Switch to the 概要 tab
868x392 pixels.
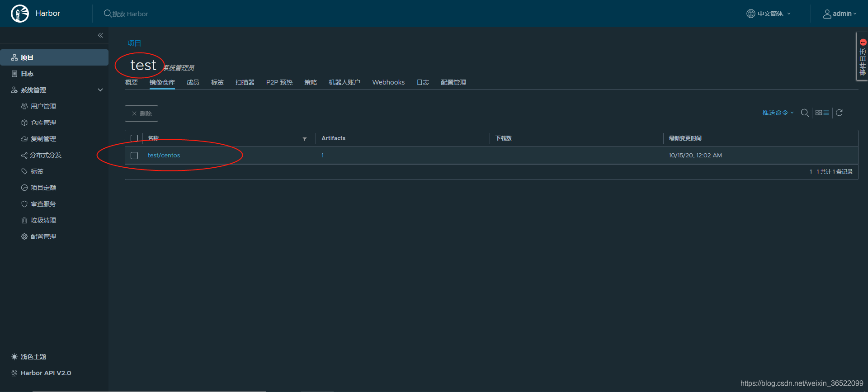(x=132, y=82)
